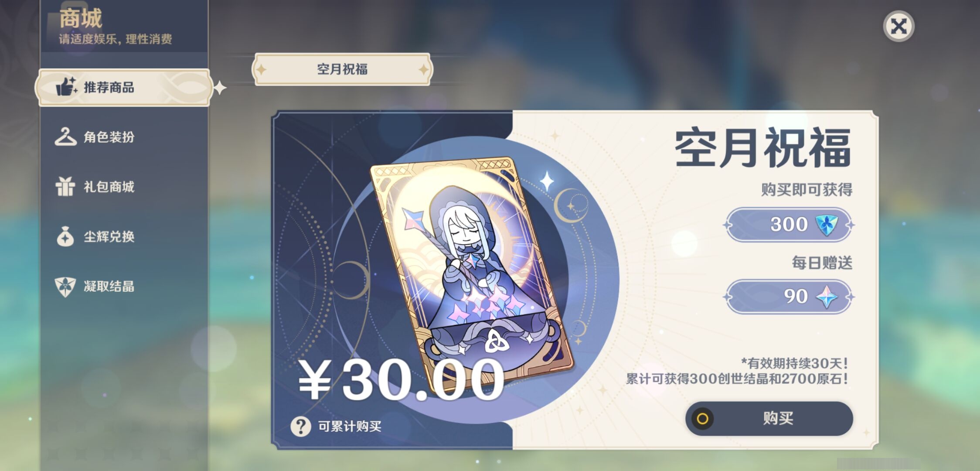Image resolution: width=980 pixels, height=471 pixels.
Task: Click the Primogem icon beside 90
Action: pos(827,297)
